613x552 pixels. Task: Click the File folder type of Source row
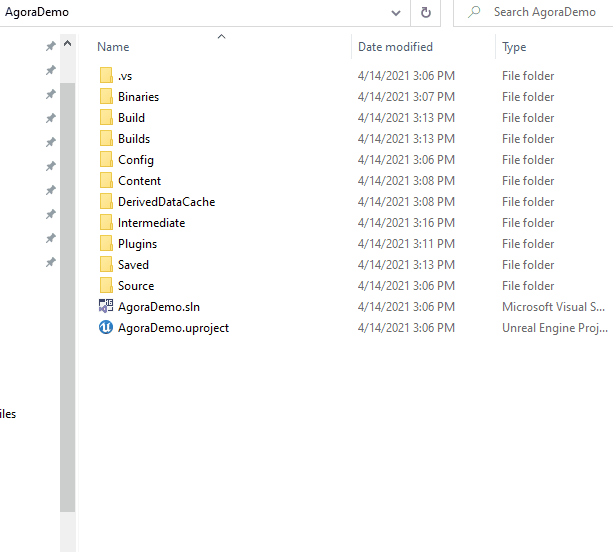click(528, 286)
